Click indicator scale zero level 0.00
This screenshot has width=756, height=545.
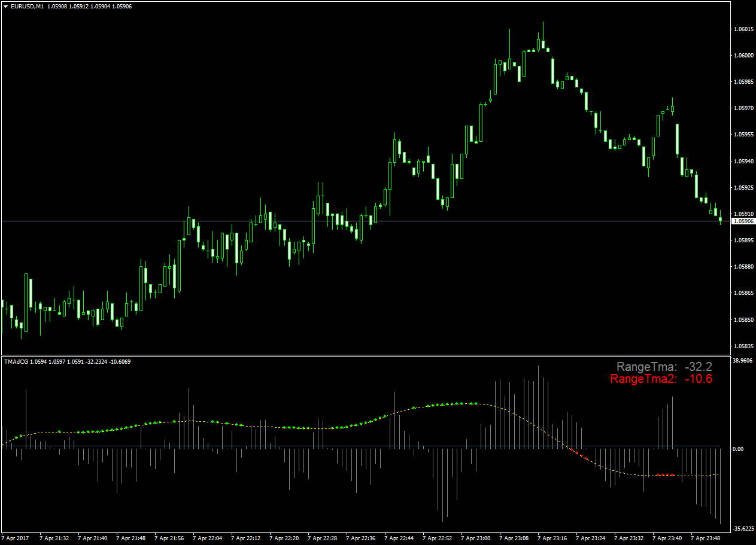(x=739, y=449)
